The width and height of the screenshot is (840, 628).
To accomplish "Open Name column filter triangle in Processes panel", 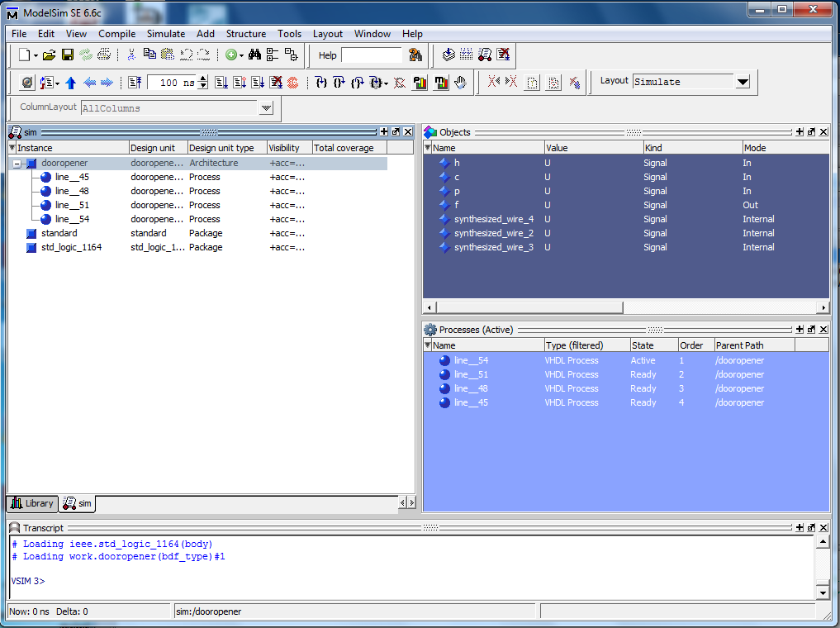I will [428, 345].
